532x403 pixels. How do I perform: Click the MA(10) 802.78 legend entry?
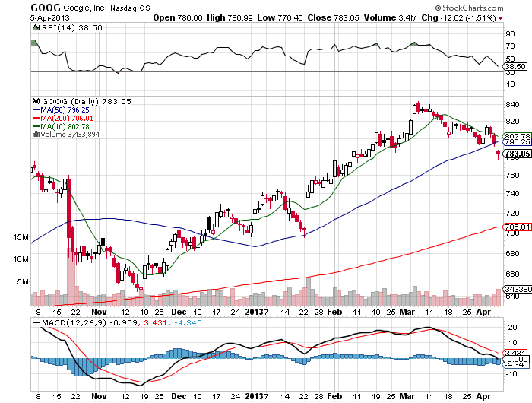click(x=61, y=126)
